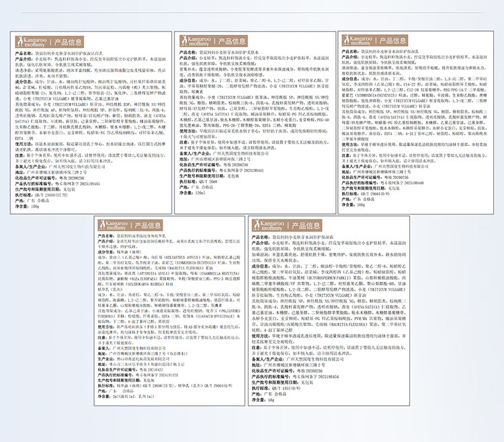This screenshot has height=442, width=504.
Task: Click "(HELIANTHUS ANNUUS)" in the ingredients
Action: (183, 258)
